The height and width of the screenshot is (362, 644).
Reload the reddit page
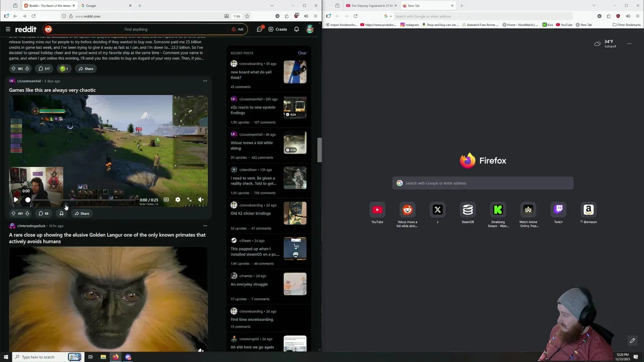pos(33,16)
